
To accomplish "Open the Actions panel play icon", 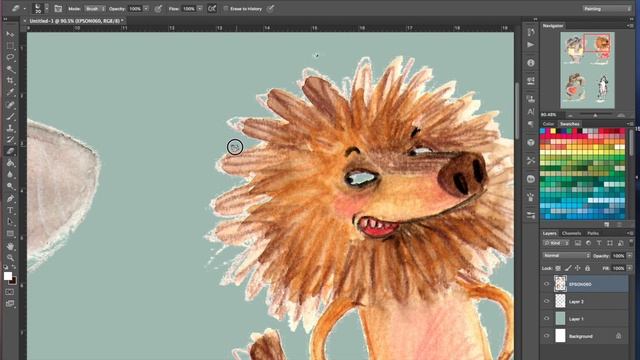I will click(x=530, y=44).
